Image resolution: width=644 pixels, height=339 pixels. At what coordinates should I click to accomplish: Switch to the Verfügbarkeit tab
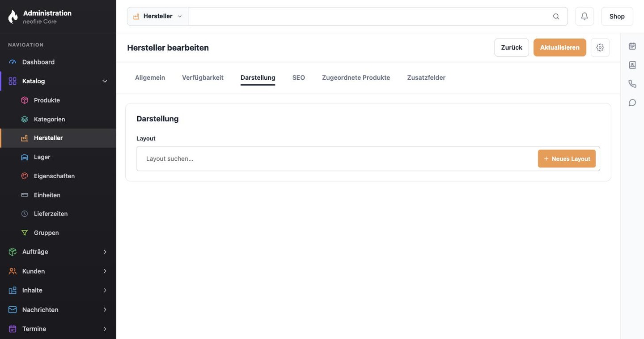coord(203,77)
